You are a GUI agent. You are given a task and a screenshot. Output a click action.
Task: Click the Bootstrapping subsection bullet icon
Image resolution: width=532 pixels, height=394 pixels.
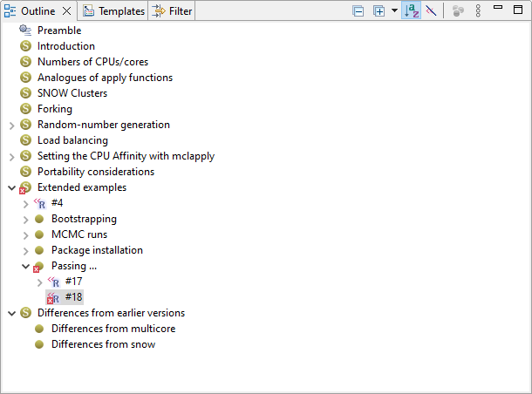point(39,219)
